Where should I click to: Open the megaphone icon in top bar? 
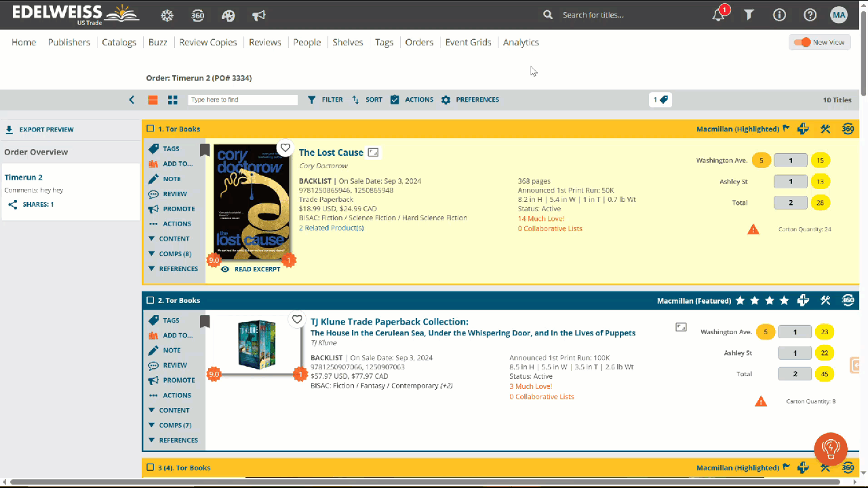258,15
